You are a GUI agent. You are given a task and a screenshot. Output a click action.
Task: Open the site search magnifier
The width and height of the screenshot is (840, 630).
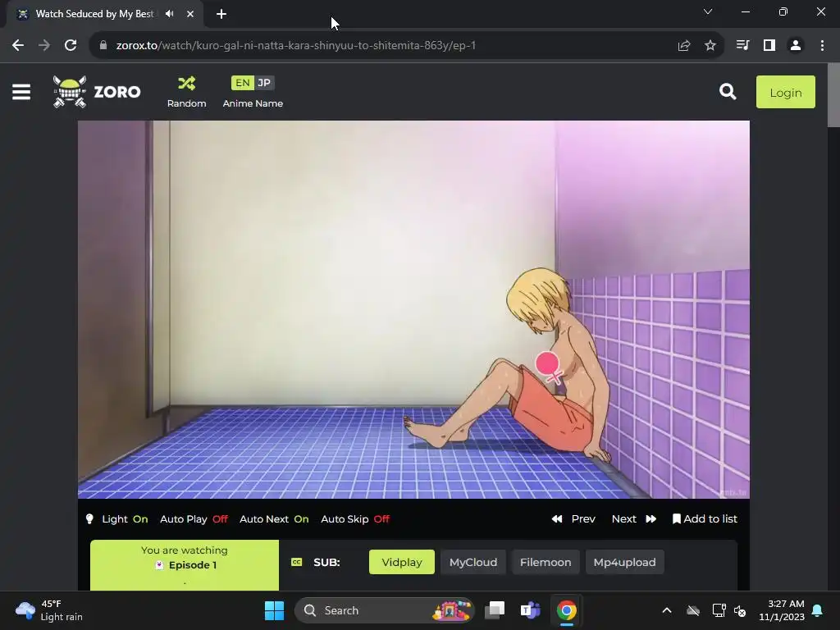point(728,92)
